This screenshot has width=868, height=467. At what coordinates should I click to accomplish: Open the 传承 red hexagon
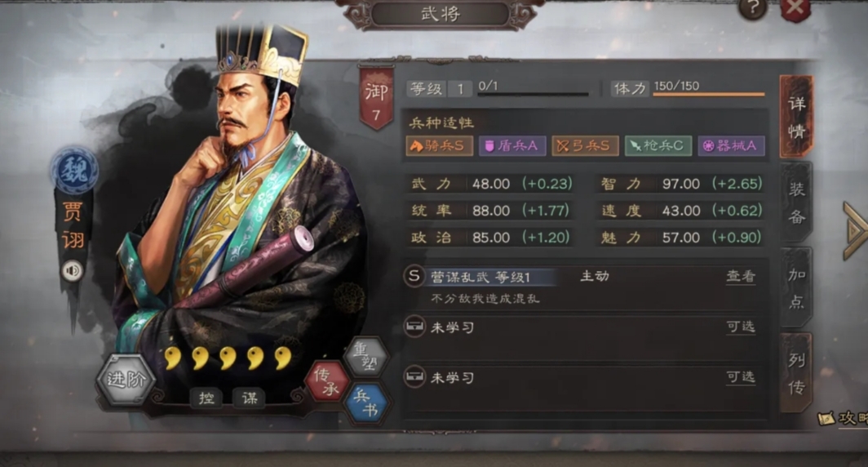[x=326, y=382]
